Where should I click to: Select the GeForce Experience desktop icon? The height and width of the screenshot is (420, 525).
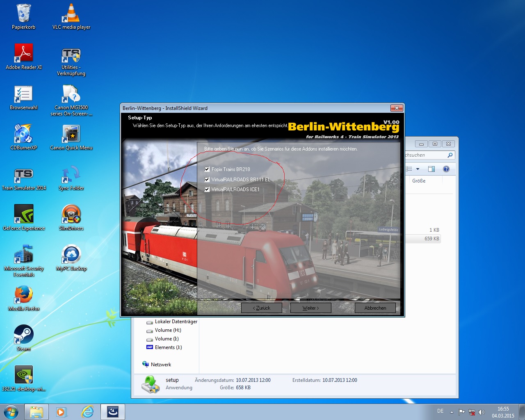23,218
